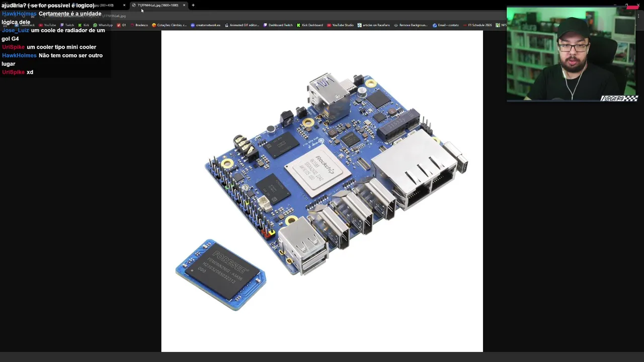The width and height of the screenshot is (644, 362).
Task: Open the YouTube bookmark
Action: coord(47,25)
